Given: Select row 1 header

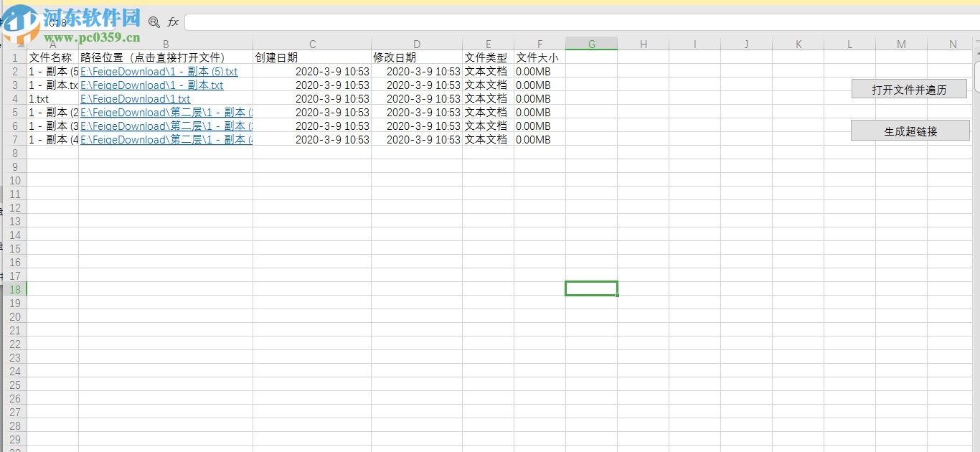Looking at the screenshot, I should tap(15, 58).
